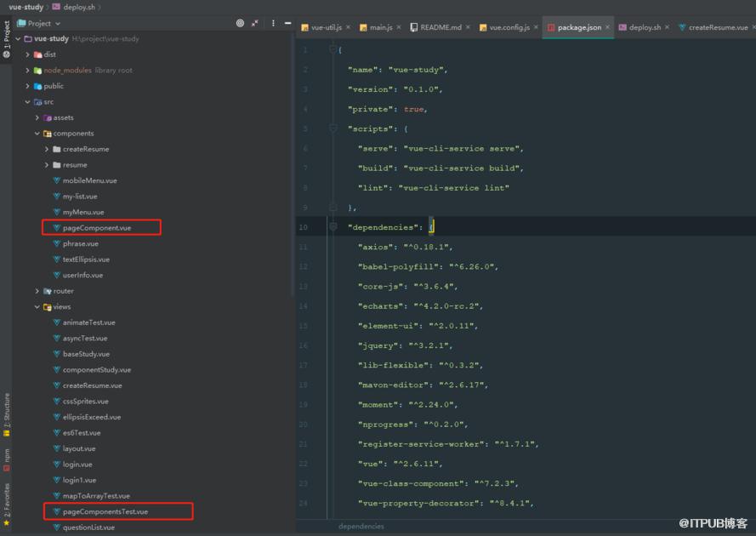The width and height of the screenshot is (756, 536).
Task: Open the createResume.vue editor tab
Action: (x=713, y=27)
